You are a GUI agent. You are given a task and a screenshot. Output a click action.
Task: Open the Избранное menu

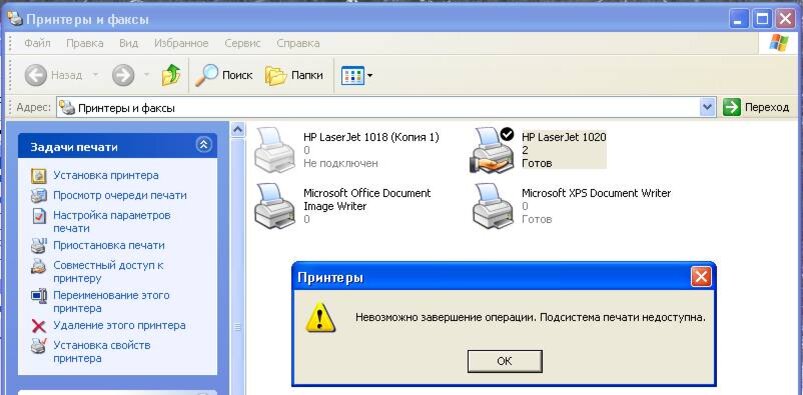[x=181, y=44]
